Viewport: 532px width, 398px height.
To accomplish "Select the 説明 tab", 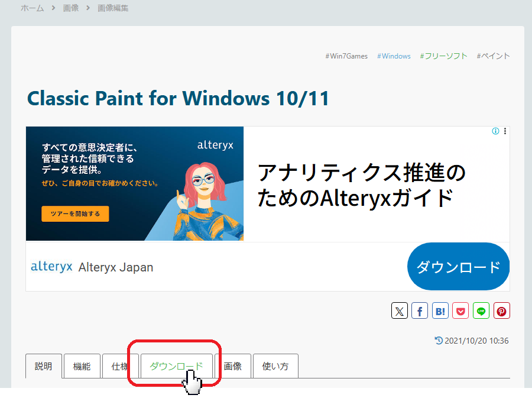I will point(44,366).
